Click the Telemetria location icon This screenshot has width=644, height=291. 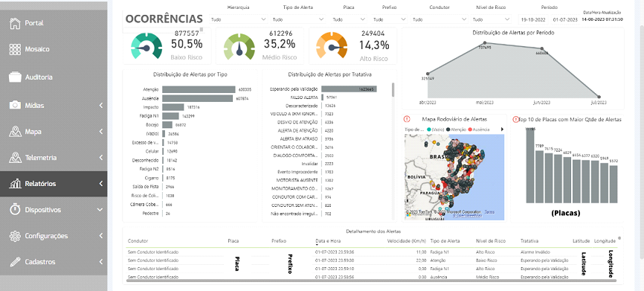(x=15, y=158)
